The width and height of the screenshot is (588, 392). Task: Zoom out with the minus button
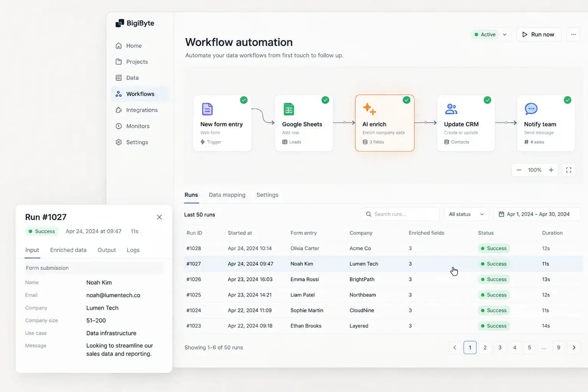(519, 170)
